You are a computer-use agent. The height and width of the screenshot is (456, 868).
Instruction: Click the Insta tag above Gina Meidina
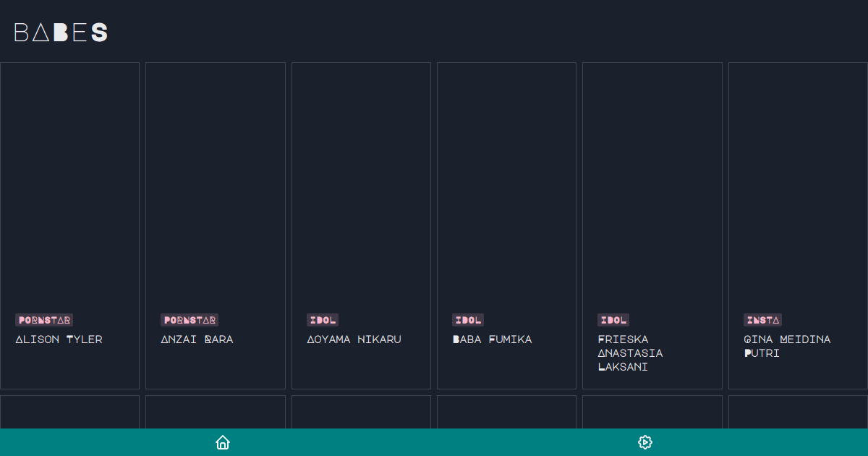762,320
